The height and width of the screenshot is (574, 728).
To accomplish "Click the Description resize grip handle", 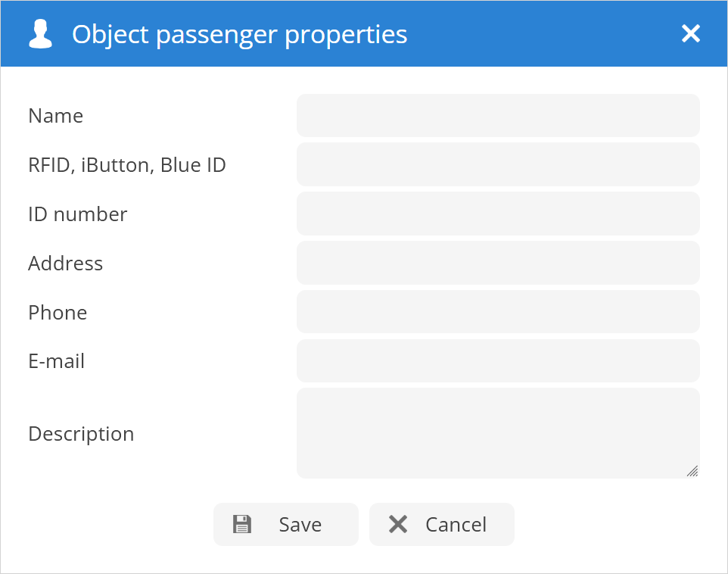I will [x=692, y=471].
